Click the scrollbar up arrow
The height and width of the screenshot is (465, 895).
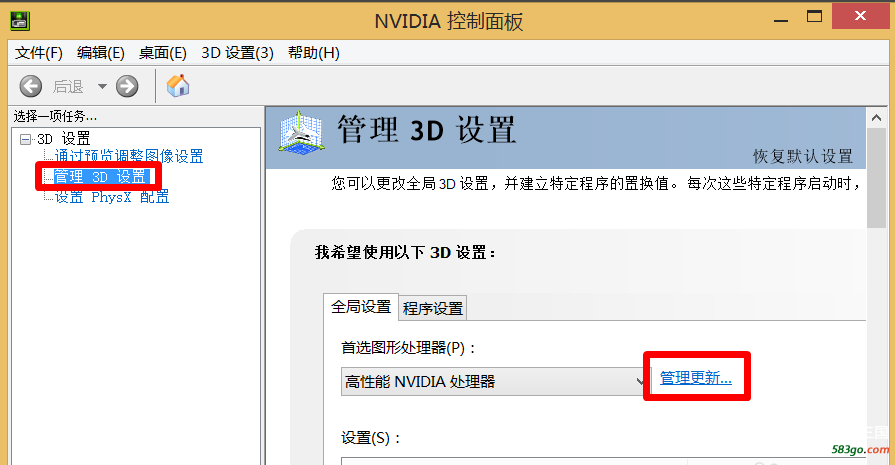pyautogui.click(x=876, y=118)
